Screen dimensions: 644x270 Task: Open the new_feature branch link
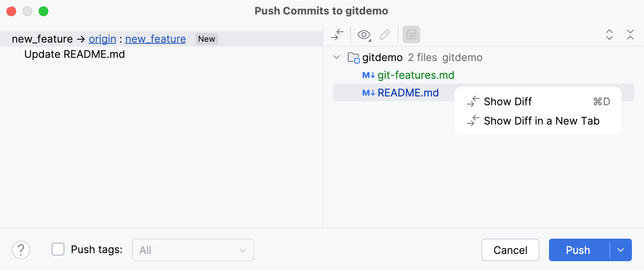coord(155,39)
